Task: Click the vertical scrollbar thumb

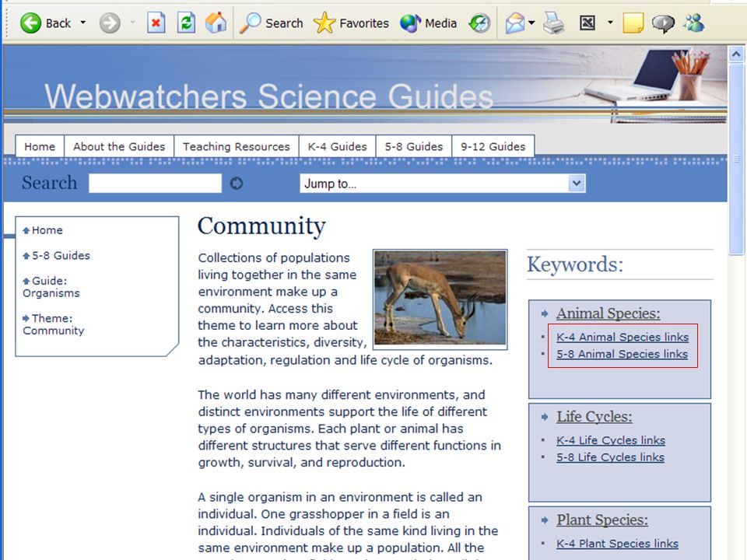Action: [x=736, y=159]
